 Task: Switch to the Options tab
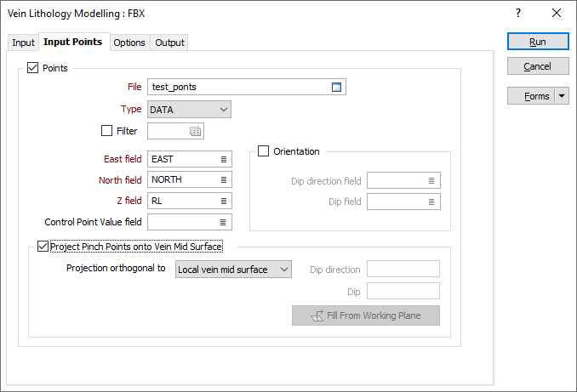click(x=129, y=43)
